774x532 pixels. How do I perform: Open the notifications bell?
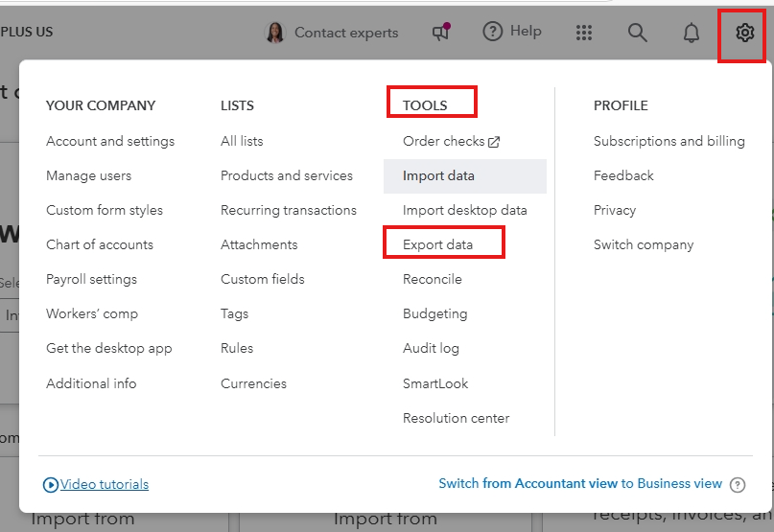point(691,33)
